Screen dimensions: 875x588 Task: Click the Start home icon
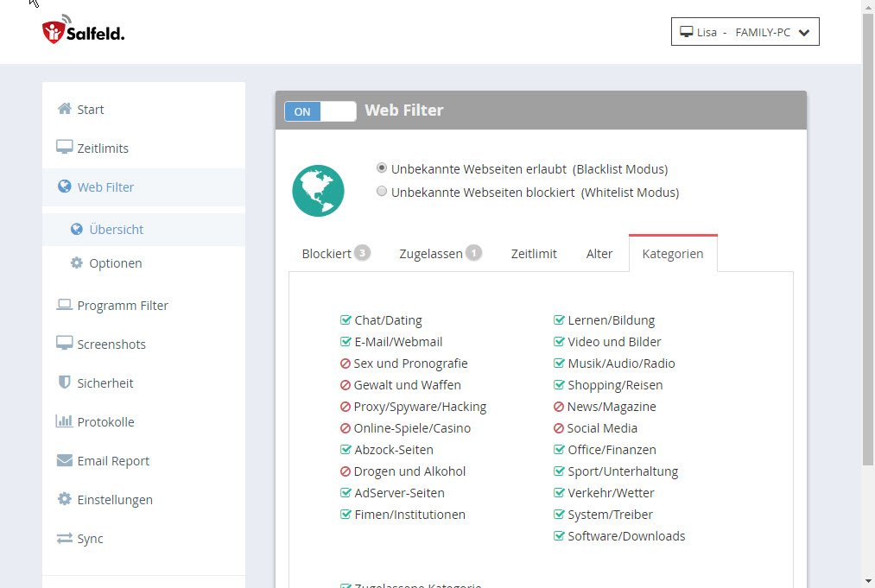(64, 109)
